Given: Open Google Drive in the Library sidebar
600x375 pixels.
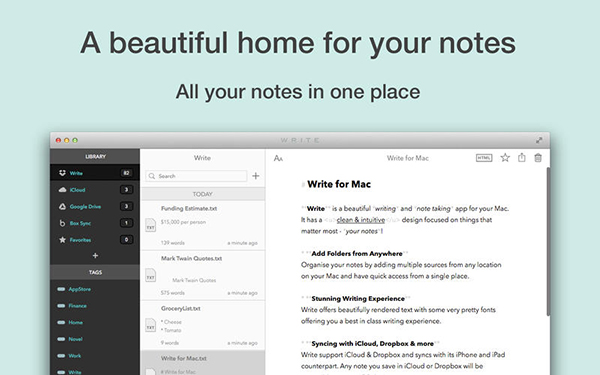Looking at the screenshot, I should click(95, 207).
